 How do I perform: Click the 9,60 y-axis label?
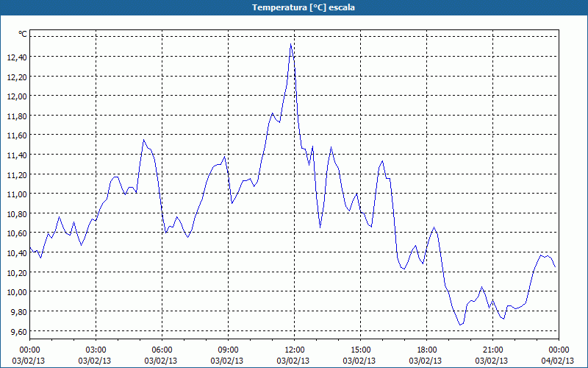[19, 331]
